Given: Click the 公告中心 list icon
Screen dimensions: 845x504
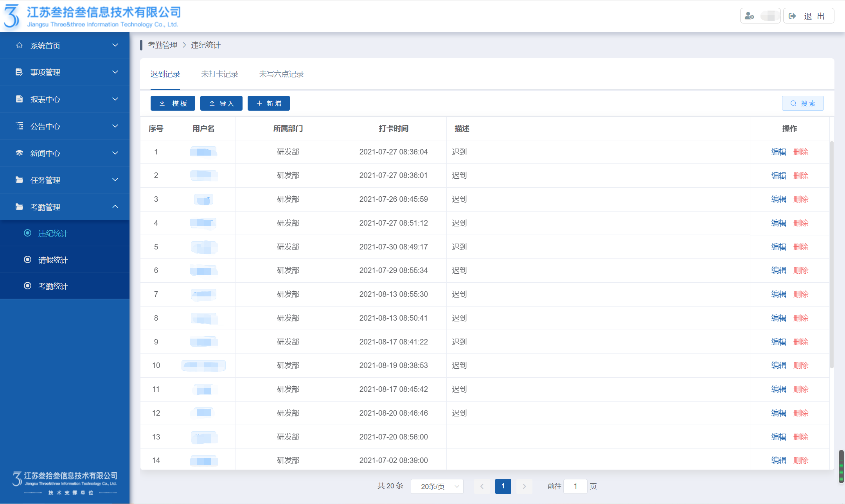Looking at the screenshot, I should tap(19, 126).
